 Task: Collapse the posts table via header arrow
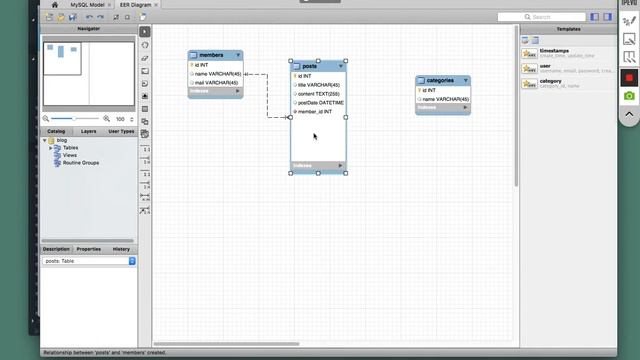[x=341, y=66]
